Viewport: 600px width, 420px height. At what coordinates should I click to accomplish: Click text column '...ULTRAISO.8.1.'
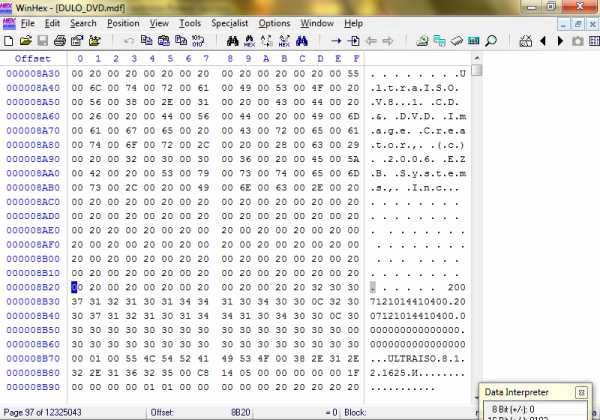tap(417, 359)
